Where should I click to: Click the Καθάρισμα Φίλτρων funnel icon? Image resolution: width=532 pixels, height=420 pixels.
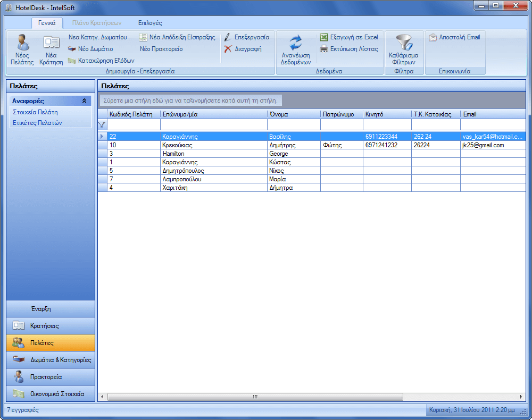(x=403, y=43)
